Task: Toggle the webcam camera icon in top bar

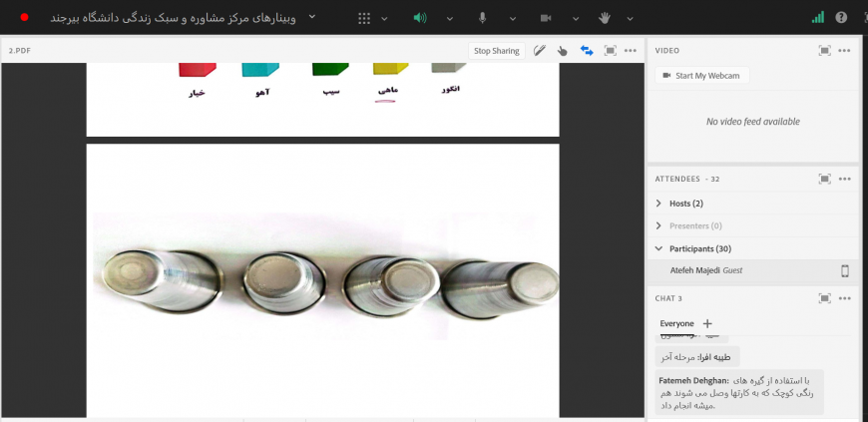Action: tap(546, 18)
